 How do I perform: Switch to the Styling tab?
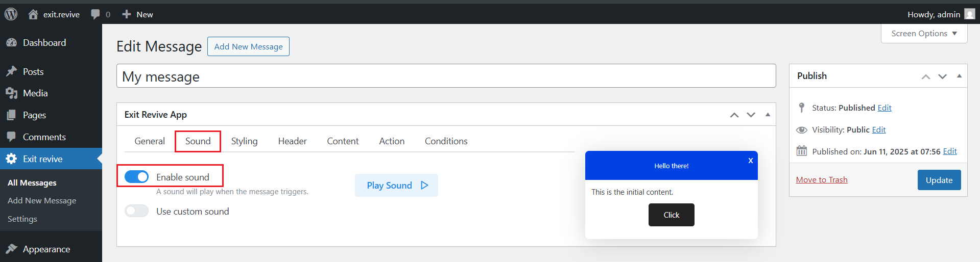click(244, 141)
